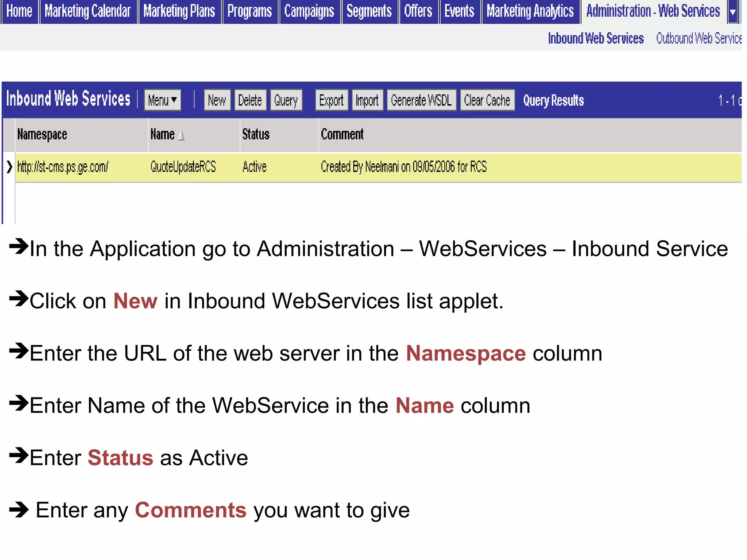Open the Marketing Plans tab
Viewport: 747px width, 560px height.
click(179, 11)
